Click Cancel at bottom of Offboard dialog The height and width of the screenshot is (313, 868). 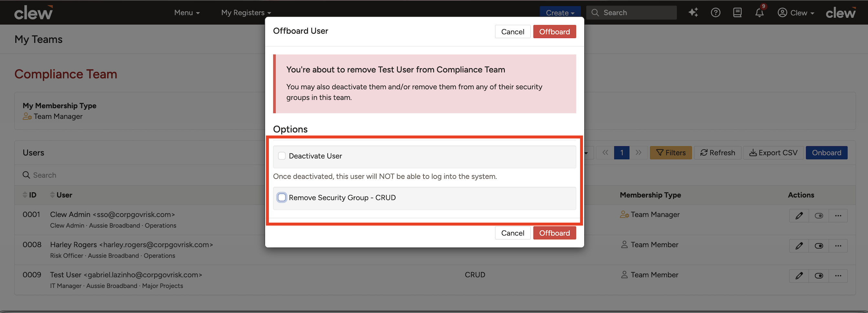click(513, 233)
